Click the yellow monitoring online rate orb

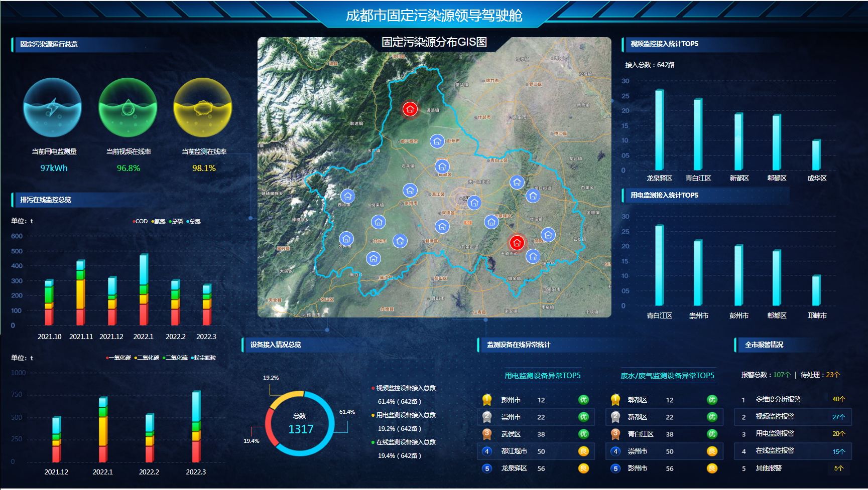pyautogui.click(x=203, y=107)
